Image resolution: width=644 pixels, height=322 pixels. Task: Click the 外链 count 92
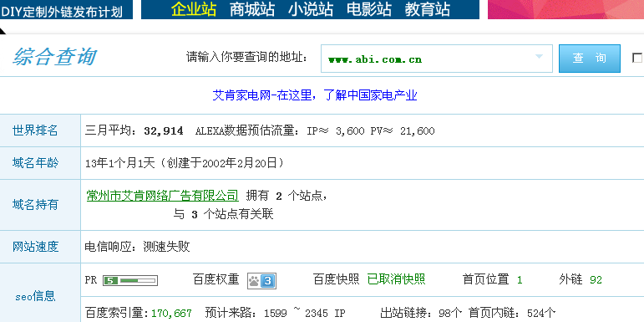pos(596,280)
